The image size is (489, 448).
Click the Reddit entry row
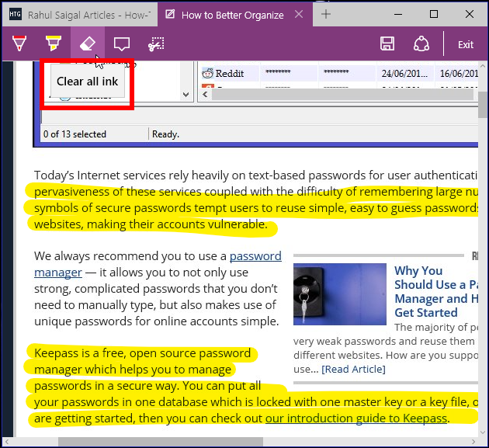[x=338, y=73]
